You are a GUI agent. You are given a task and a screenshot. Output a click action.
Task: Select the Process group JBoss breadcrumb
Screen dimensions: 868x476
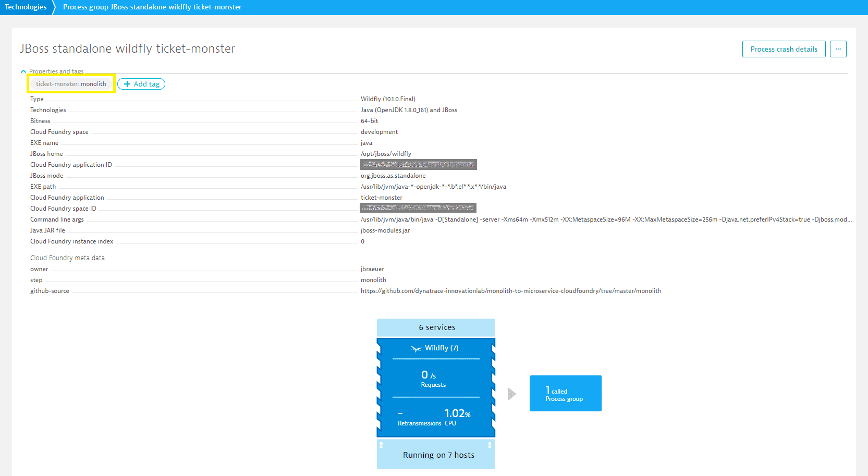coord(152,7)
